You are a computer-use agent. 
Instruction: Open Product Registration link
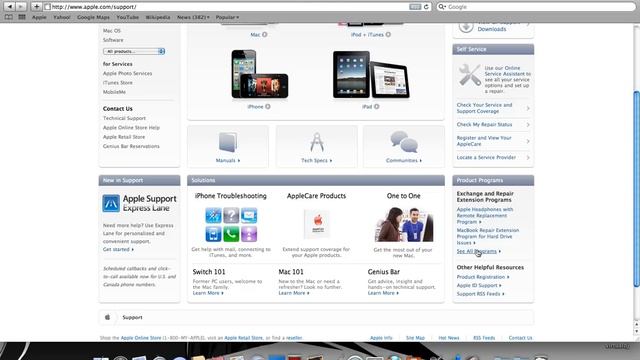point(482,277)
